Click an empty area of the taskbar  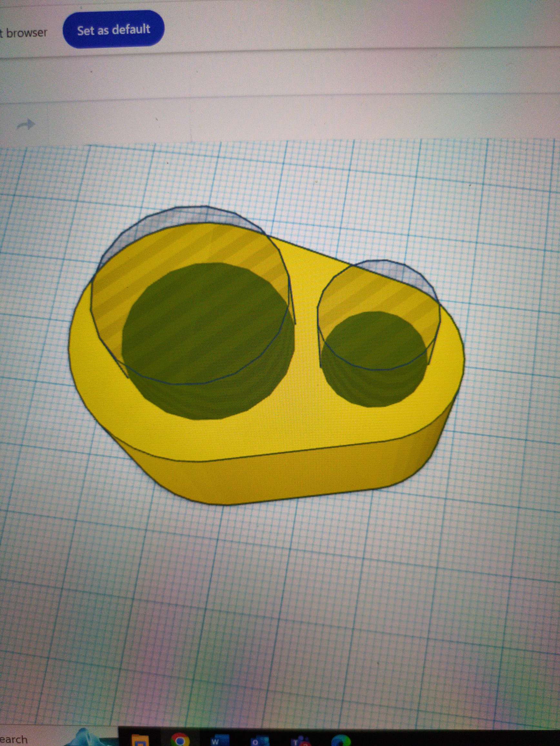pyautogui.click(x=455, y=741)
